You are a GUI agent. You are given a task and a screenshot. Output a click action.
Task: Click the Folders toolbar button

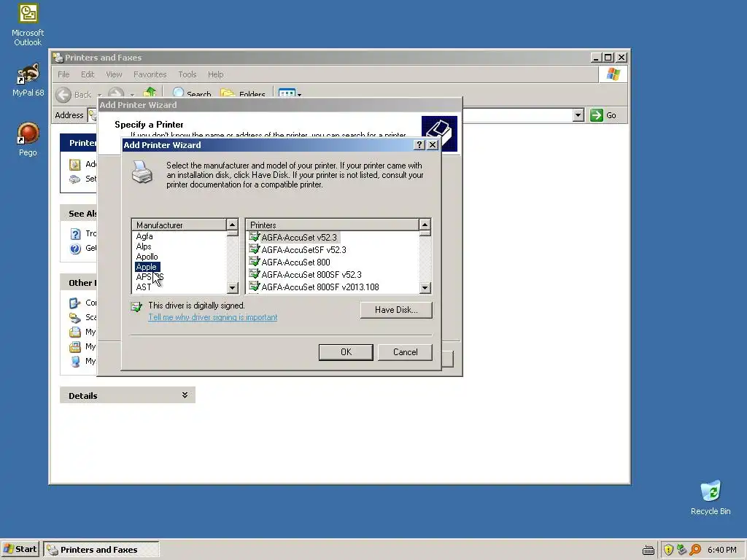coord(243,94)
